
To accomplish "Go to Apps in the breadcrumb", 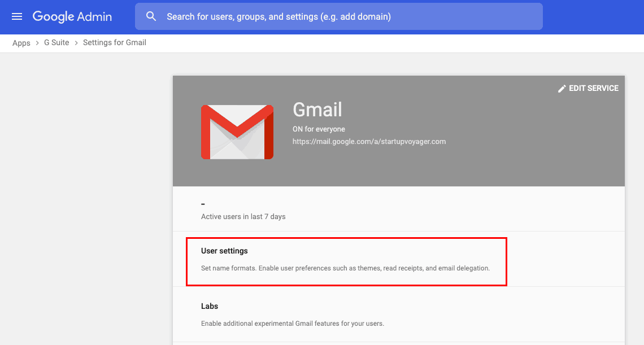I will tap(21, 43).
